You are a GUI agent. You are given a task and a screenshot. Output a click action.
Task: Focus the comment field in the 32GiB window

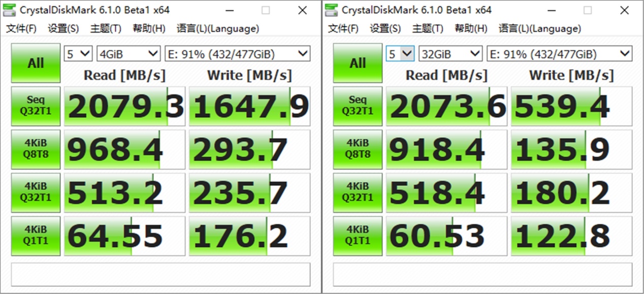[x=482, y=275]
